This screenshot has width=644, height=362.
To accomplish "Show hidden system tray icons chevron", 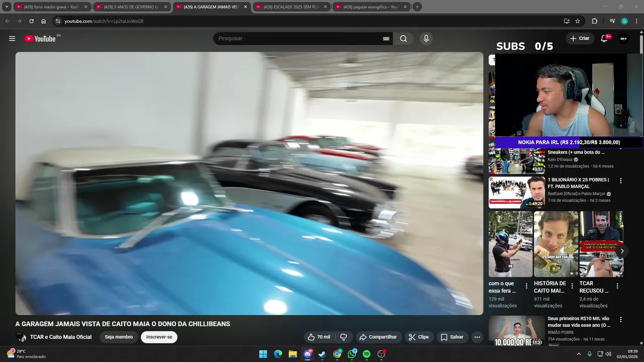I will pos(579,354).
